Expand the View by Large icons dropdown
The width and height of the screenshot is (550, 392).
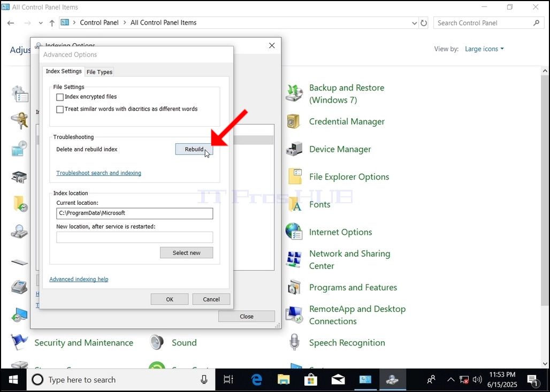[x=484, y=49]
